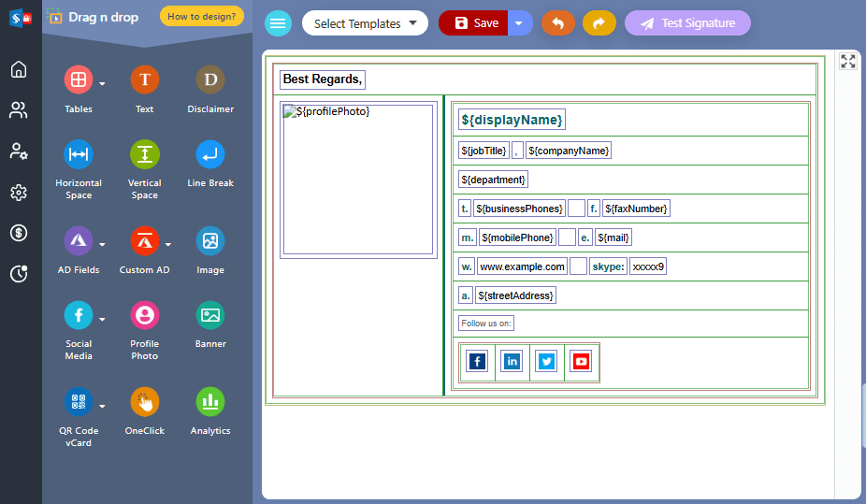The height and width of the screenshot is (504, 866).
Task: Select the Follow us on: text
Action: [486, 324]
